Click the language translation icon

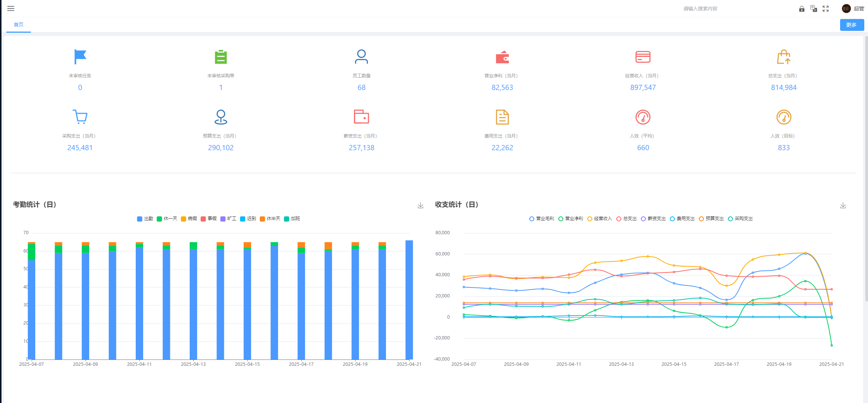pos(814,9)
